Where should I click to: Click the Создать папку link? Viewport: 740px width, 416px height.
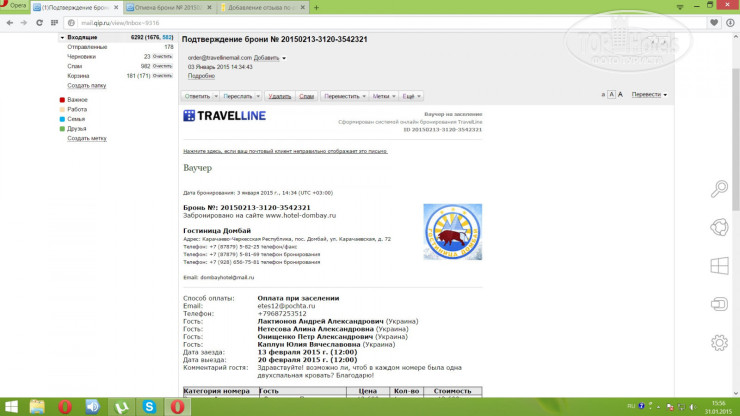86,85
